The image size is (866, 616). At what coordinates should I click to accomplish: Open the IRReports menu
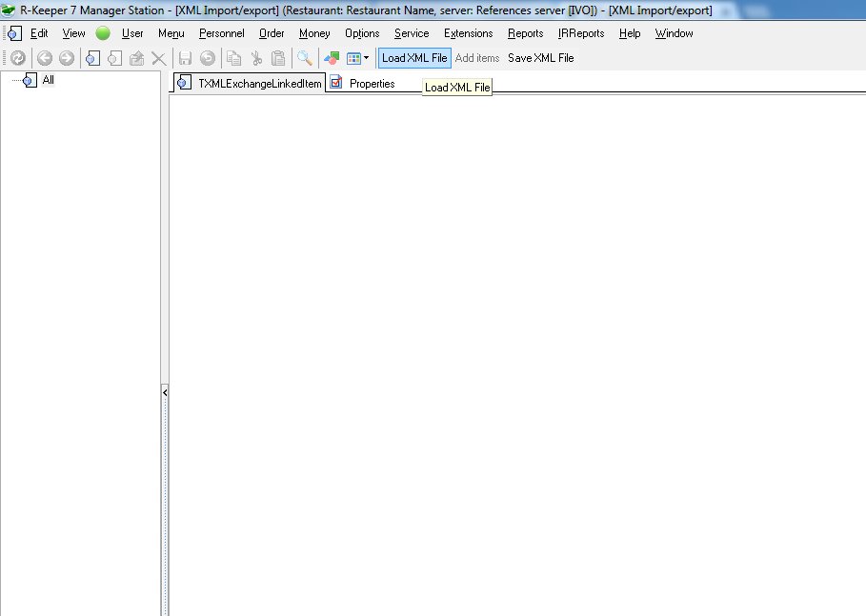point(581,33)
